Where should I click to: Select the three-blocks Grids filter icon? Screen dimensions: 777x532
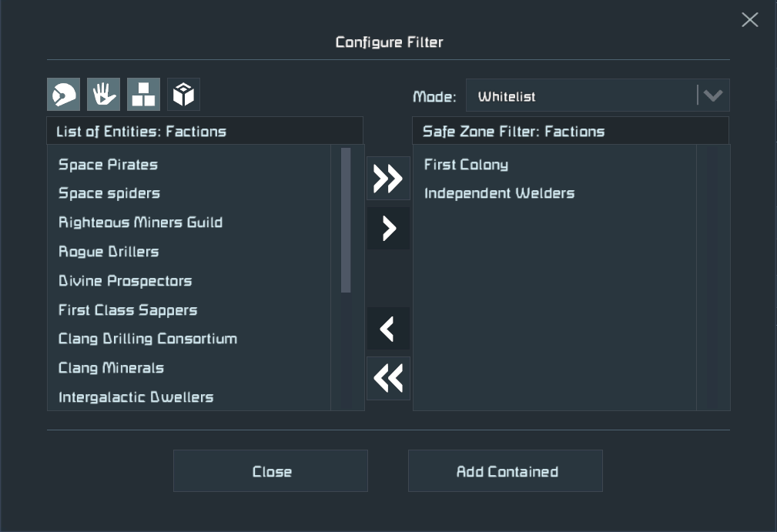[143, 95]
